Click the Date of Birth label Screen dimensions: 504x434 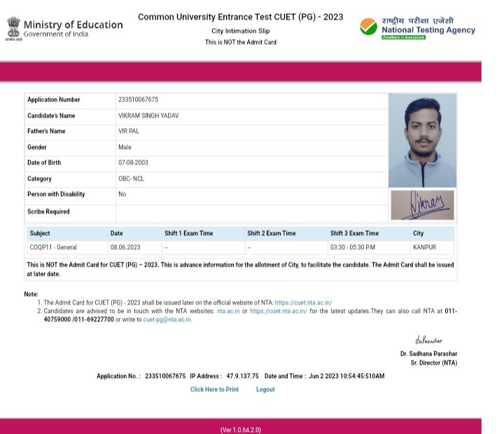[x=44, y=162]
